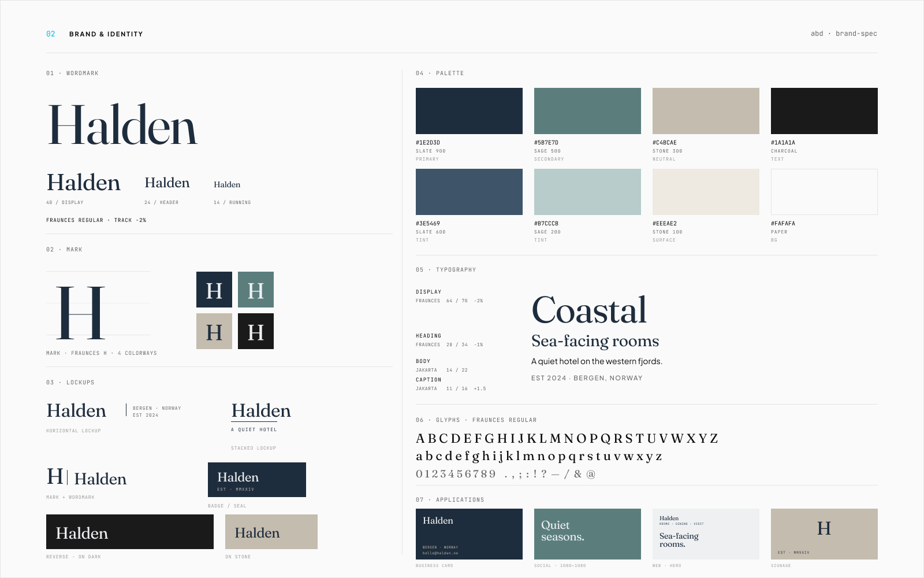Click the DISPLAY typography spec label
This screenshot has height=578, width=924.
[429, 292]
